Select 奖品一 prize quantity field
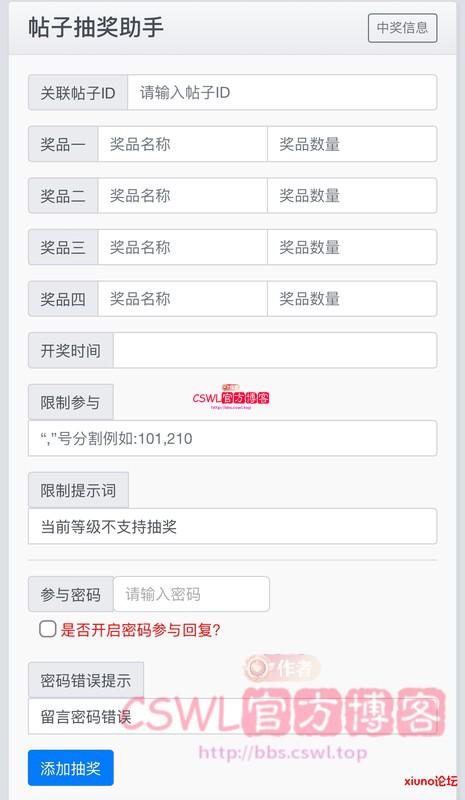Viewport: 465px width, 800px height. [352, 144]
